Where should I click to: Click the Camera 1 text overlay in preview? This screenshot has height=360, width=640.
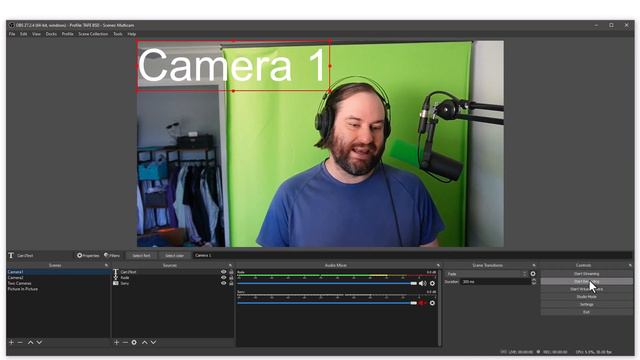[233, 66]
